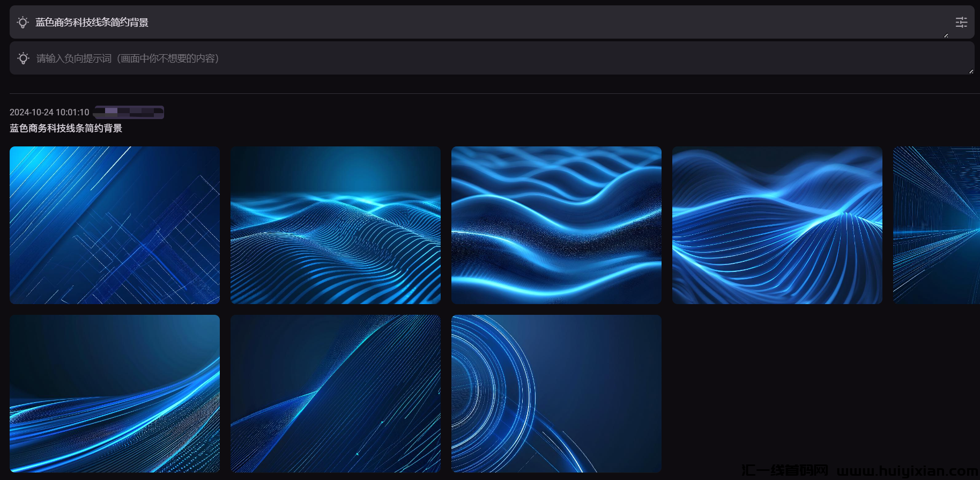Click the history title 蓝色商务科技线条简约背景 above the gallery

pos(66,128)
